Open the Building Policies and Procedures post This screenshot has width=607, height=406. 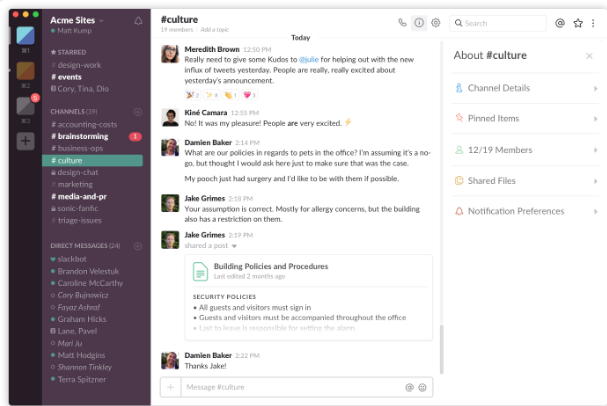tap(271, 267)
